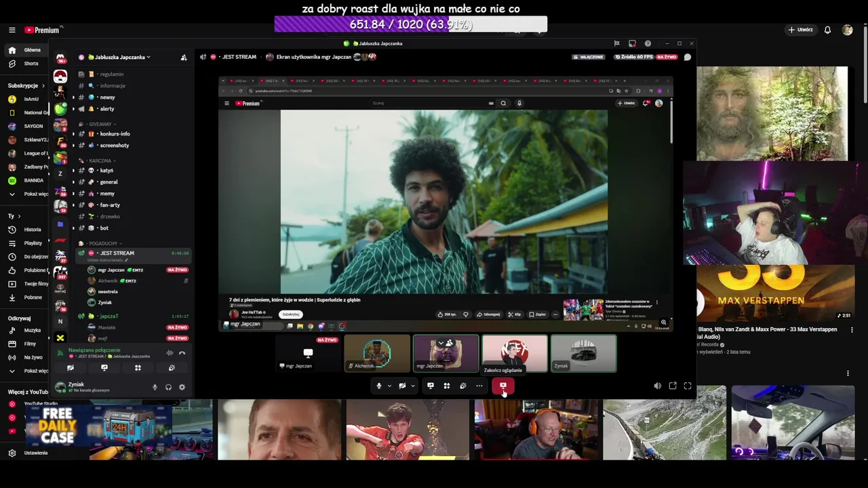Open Discord inbox icon in title bar
This screenshot has width=868, height=488.
tap(632, 43)
